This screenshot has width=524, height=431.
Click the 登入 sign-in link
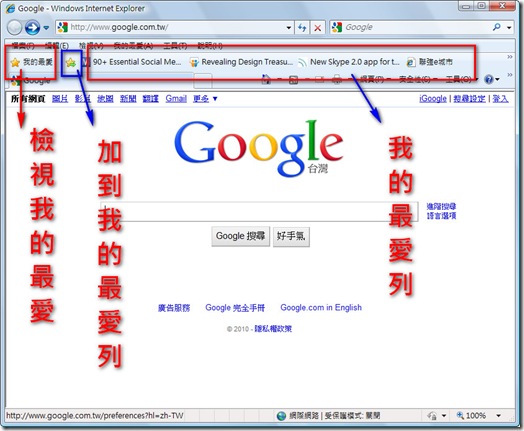(500, 99)
